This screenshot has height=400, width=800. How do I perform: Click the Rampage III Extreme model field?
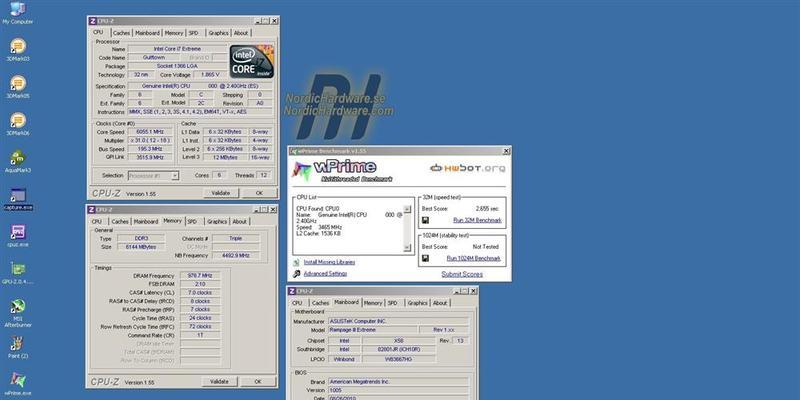point(372,330)
